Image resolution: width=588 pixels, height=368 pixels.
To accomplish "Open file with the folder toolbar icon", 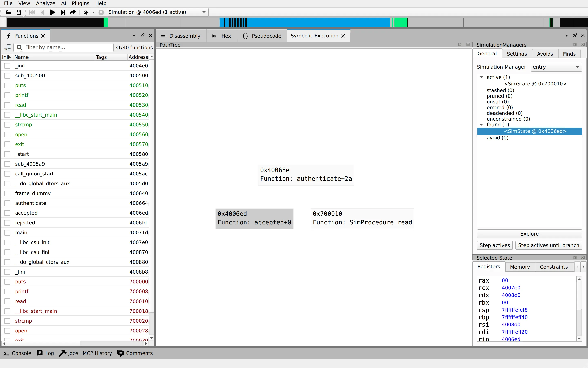I will click(x=9, y=12).
